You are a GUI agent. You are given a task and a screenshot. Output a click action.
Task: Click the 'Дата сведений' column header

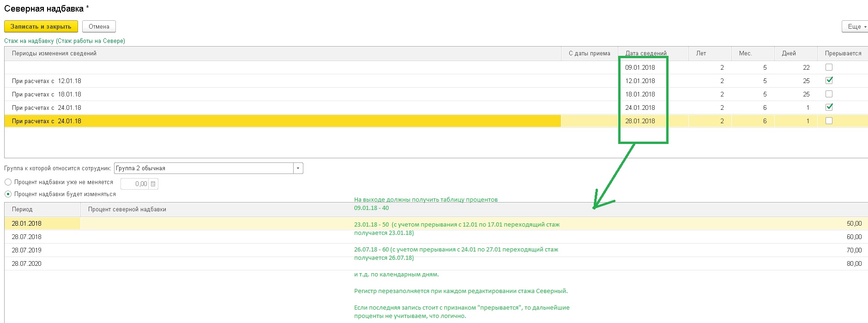645,54
